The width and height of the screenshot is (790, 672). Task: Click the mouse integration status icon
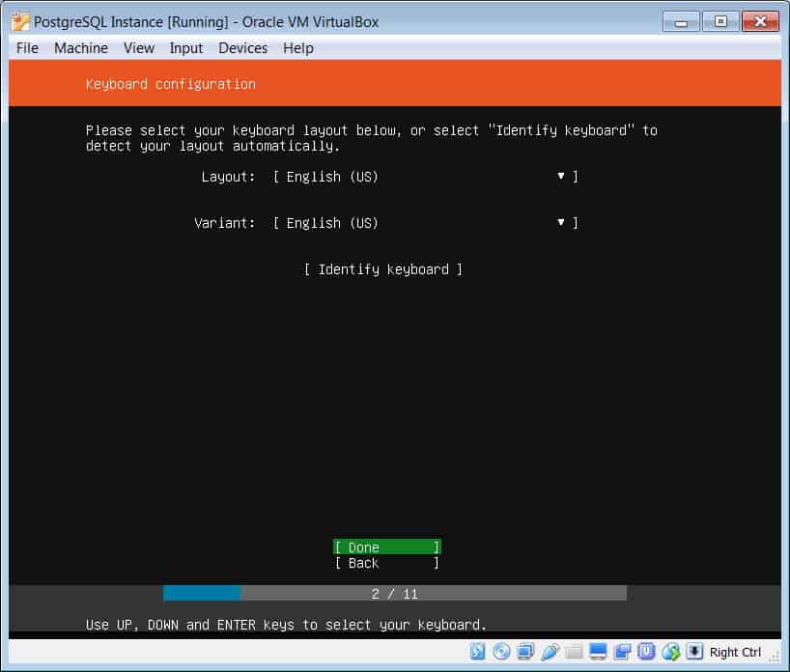(x=670, y=652)
